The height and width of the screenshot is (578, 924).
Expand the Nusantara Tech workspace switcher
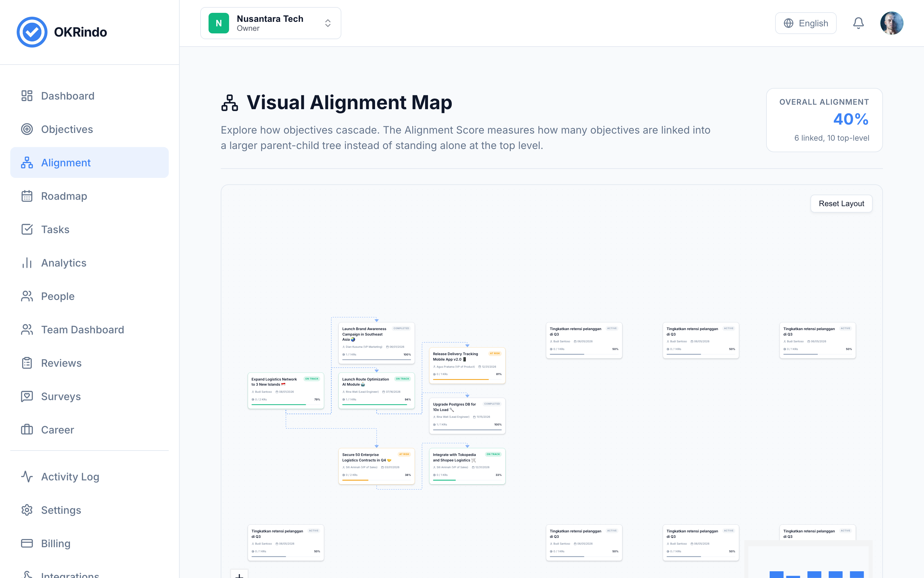tap(270, 23)
